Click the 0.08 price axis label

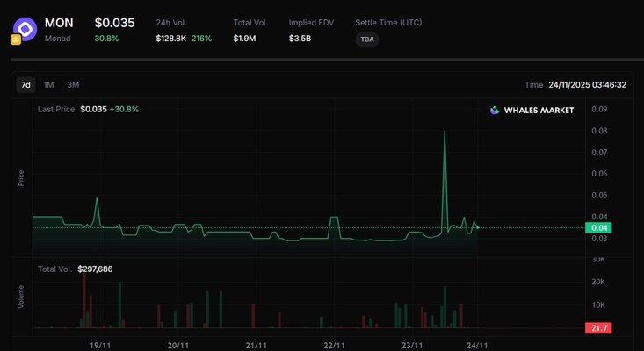coord(600,131)
